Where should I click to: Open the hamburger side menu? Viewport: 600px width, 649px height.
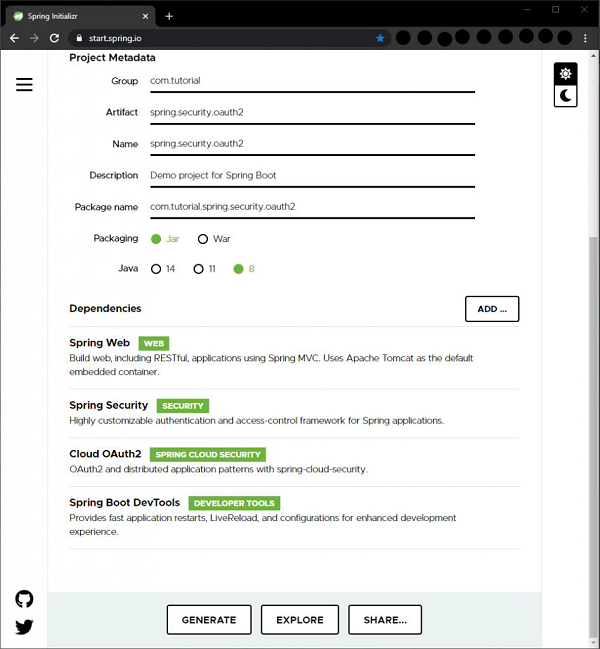(24, 84)
